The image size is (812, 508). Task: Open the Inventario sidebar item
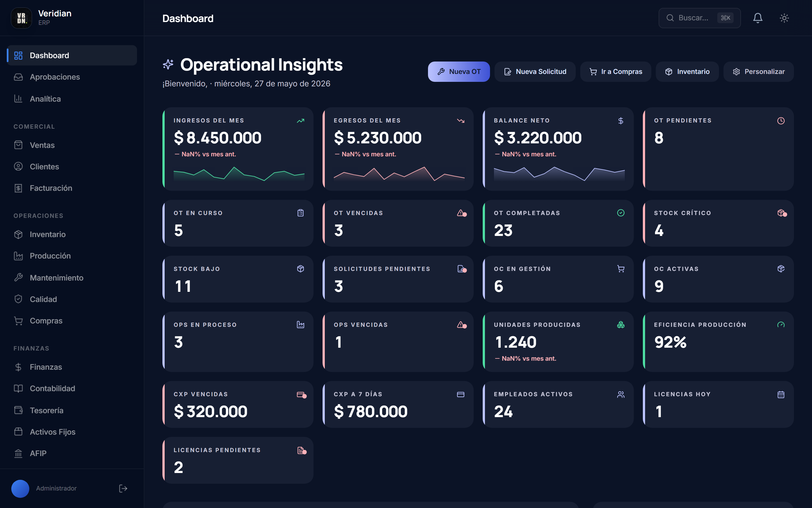pos(72,234)
